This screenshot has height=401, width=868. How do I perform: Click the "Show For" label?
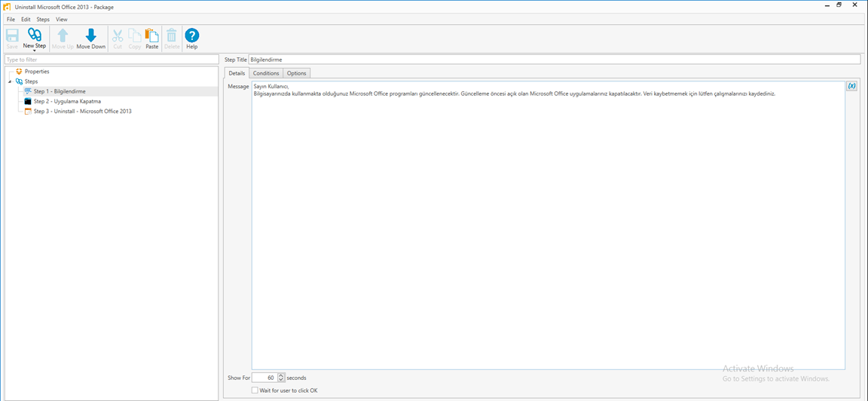pyautogui.click(x=239, y=378)
